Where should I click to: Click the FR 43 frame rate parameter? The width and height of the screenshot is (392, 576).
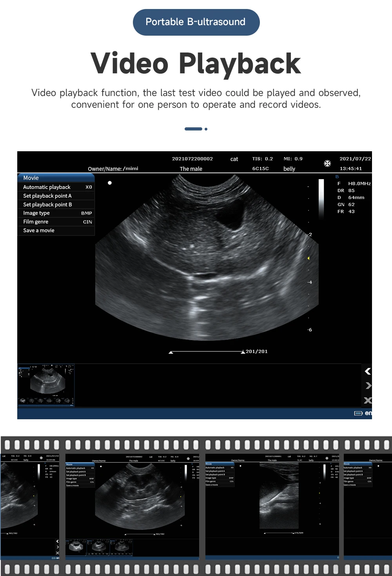pos(346,212)
